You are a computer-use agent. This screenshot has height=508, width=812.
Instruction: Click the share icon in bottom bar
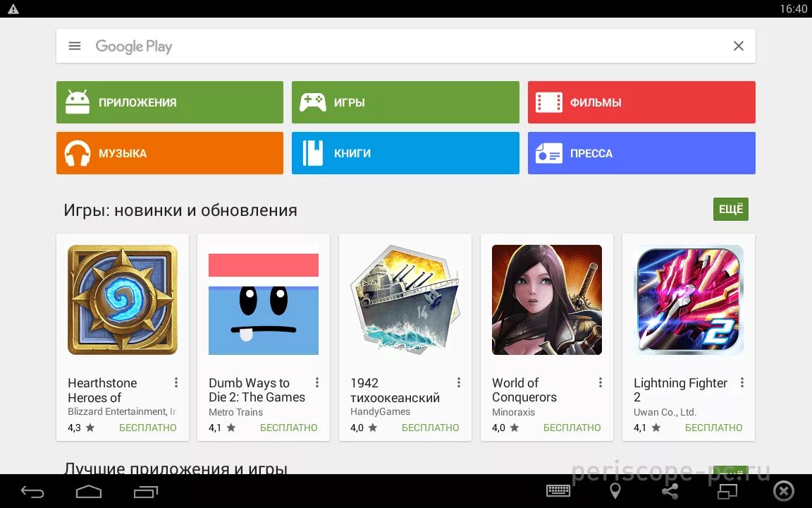[670, 490]
